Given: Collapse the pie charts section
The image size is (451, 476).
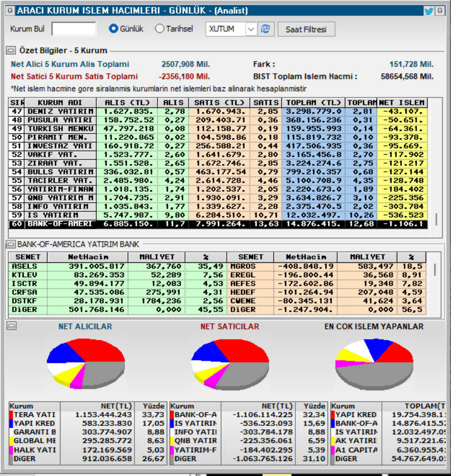Looking at the screenshot, I should pos(12,326).
